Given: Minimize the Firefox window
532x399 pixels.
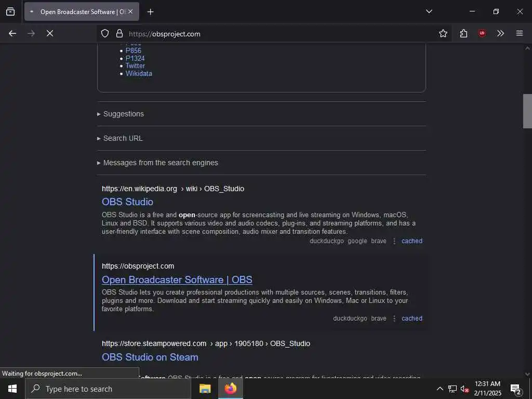Looking at the screenshot, I should coord(472,11).
